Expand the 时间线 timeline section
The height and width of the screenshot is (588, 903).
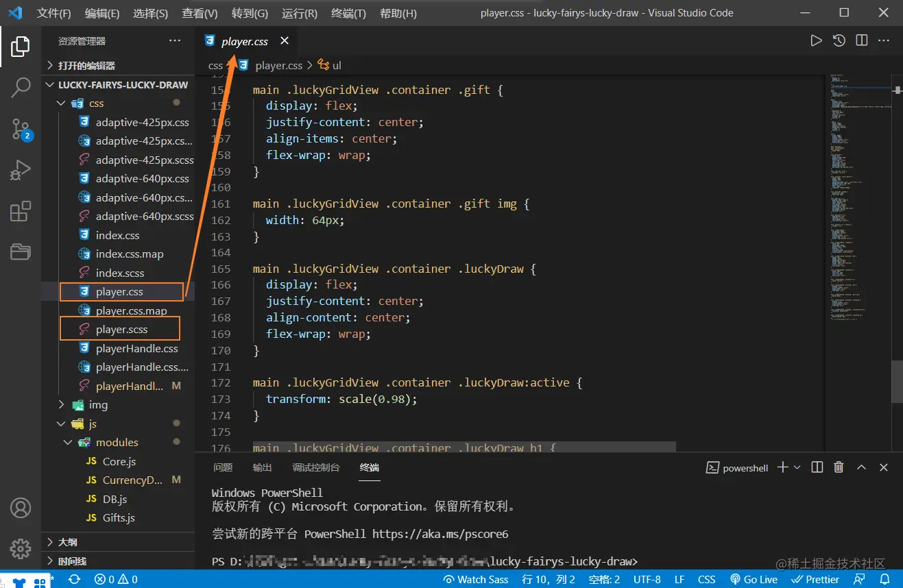pyautogui.click(x=118, y=561)
